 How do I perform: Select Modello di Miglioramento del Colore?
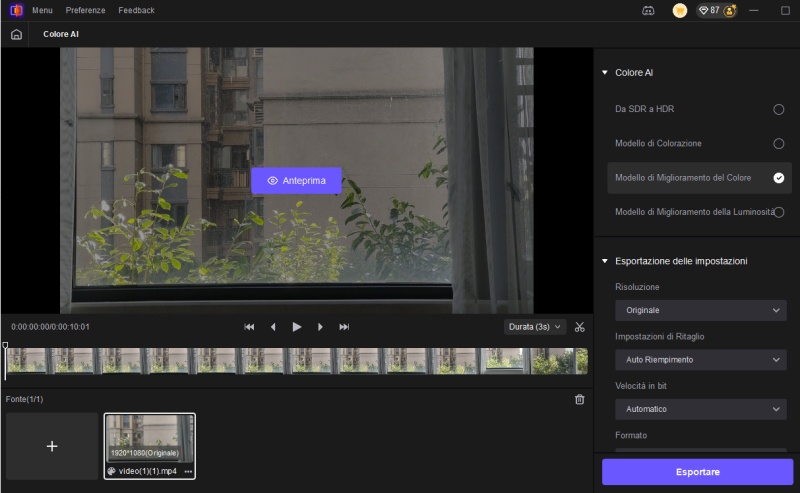click(778, 178)
